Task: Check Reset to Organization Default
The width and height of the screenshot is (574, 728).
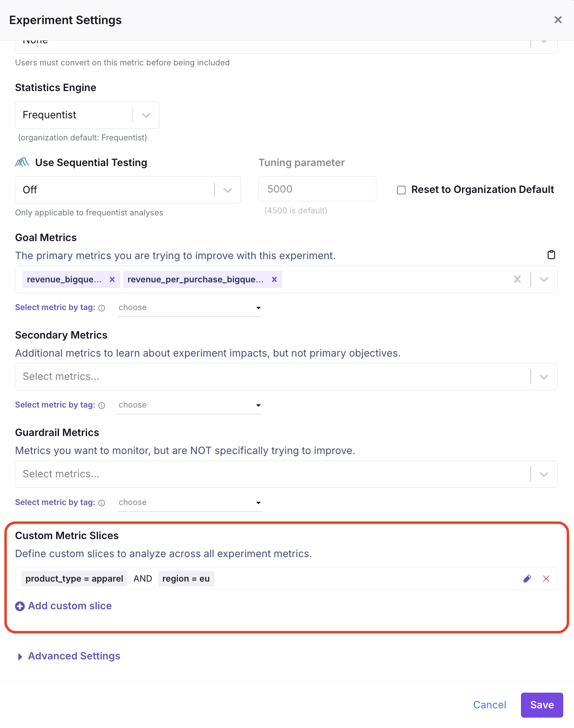Action: click(x=401, y=190)
